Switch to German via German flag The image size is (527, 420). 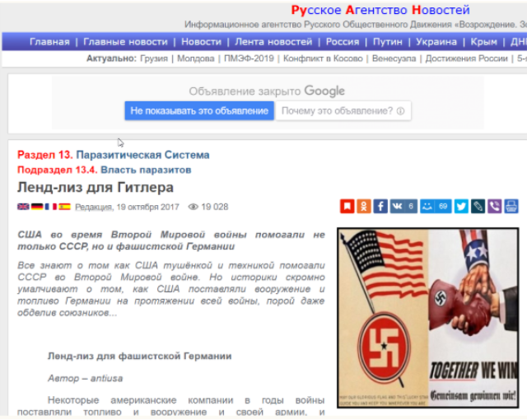(x=37, y=207)
